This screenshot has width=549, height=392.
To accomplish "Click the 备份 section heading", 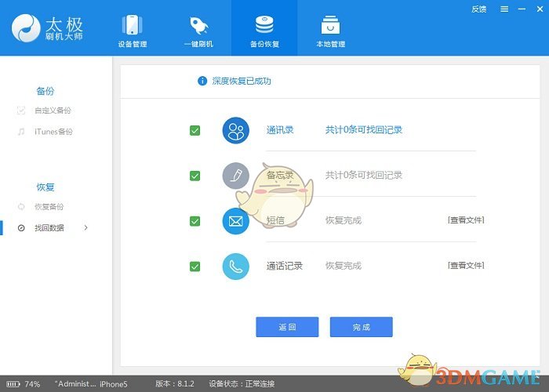I will 45,92.
